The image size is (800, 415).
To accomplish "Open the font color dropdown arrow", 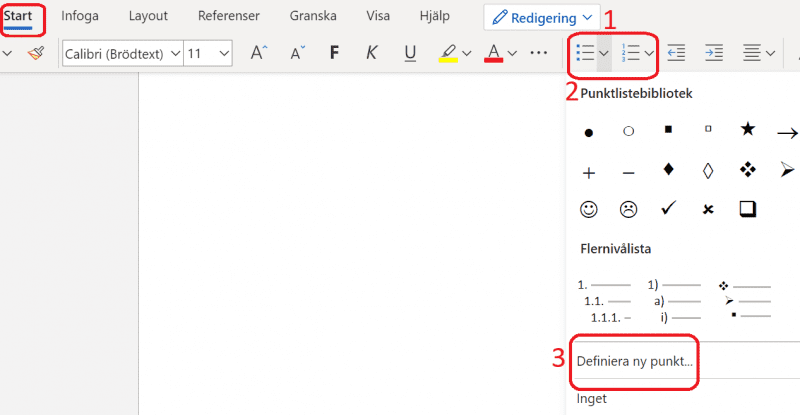I will click(512, 53).
